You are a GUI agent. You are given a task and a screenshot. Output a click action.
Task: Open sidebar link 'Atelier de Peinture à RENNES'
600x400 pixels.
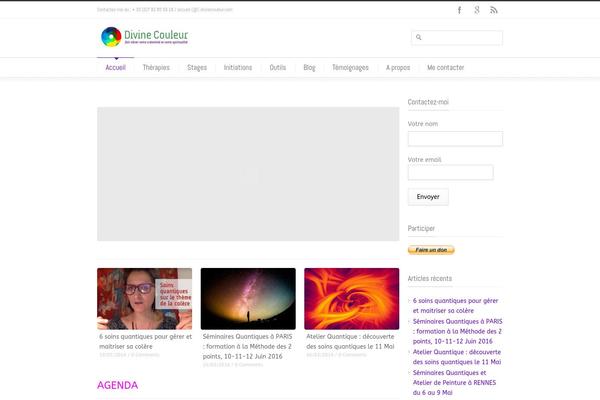[454, 382]
